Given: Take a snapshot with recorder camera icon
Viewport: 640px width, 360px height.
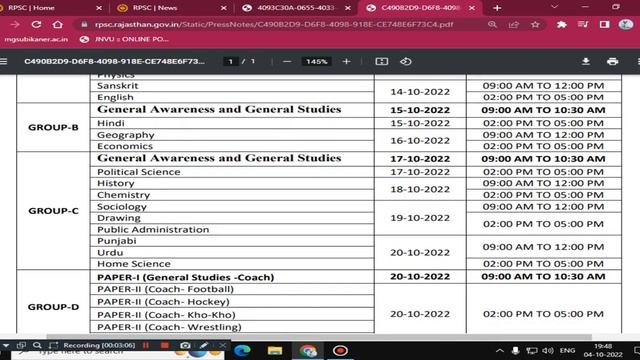Looking at the screenshot, I should pos(185,345).
